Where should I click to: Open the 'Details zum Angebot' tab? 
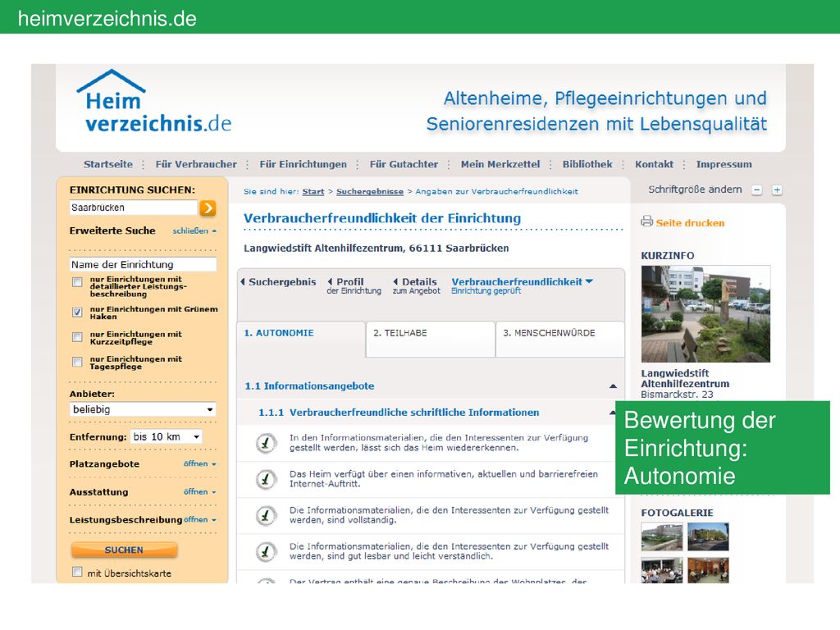416,285
